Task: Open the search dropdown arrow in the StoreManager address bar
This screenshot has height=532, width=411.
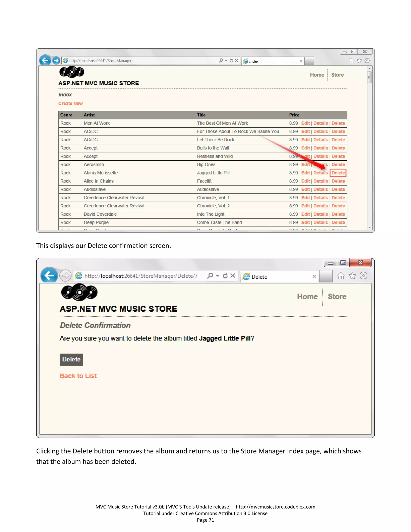Action: (x=226, y=61)
